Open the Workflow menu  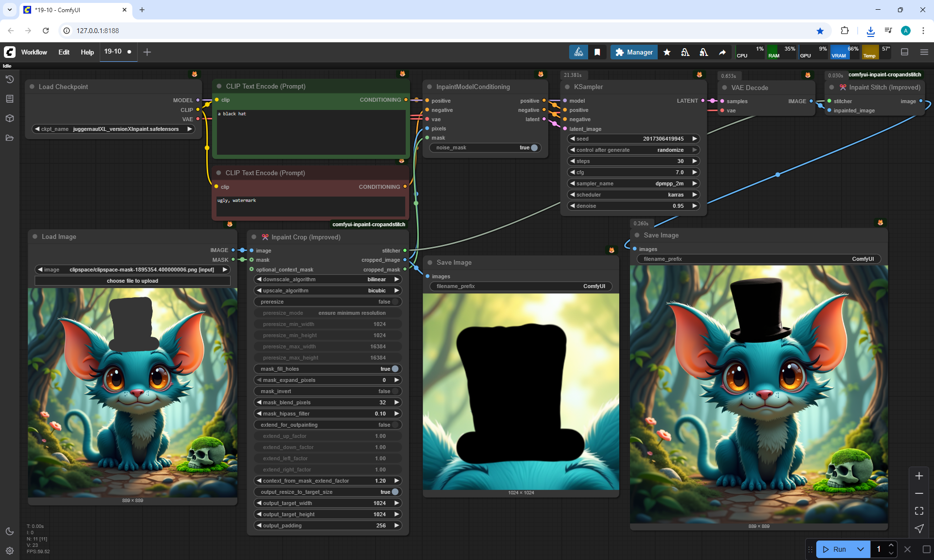pos(34,52)
